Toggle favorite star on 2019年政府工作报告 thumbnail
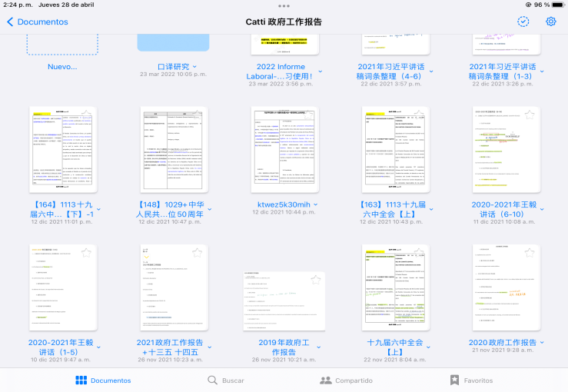568x392 pixels. [x=314, y=280]
